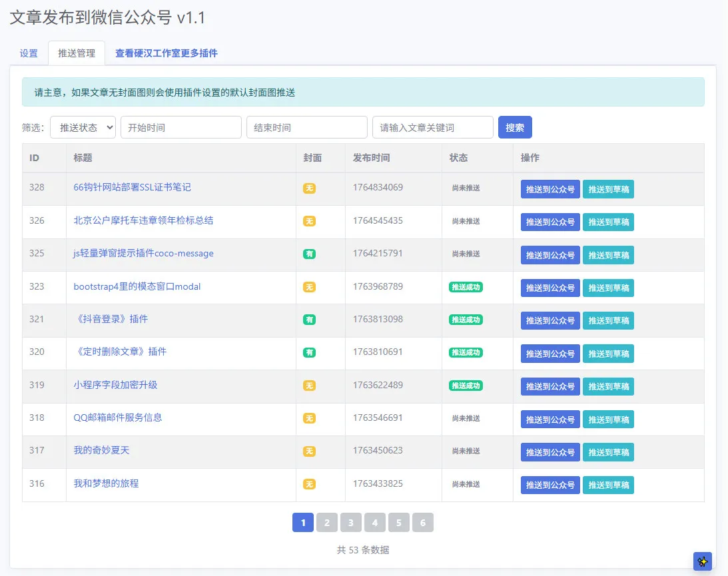Open article 北京公户摩托车违章领年检标总结

[143, 220]
